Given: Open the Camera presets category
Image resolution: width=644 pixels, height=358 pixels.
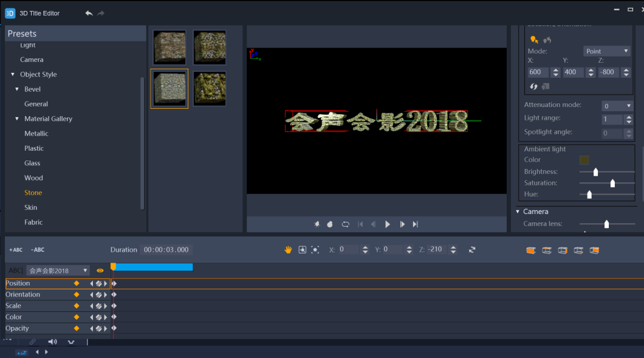Looking at the screenshot, I should (32, 60).
